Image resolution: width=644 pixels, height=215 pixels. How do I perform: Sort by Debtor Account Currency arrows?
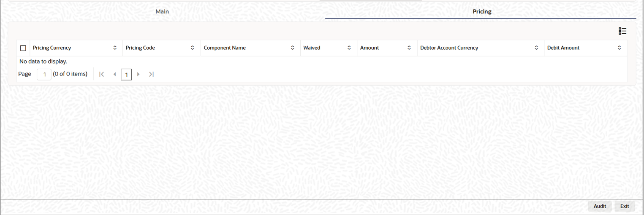coord(536,48)
